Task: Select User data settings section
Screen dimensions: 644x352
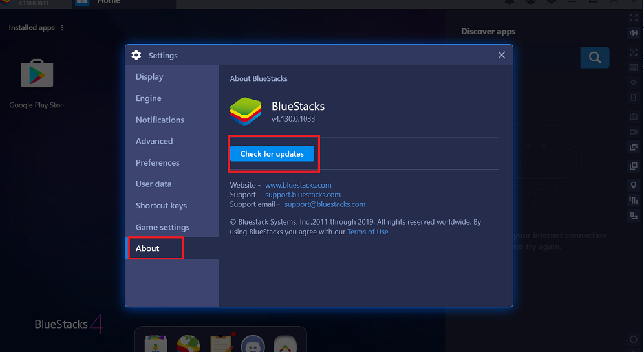Action: pyautogui.click(x=154, y=184)
